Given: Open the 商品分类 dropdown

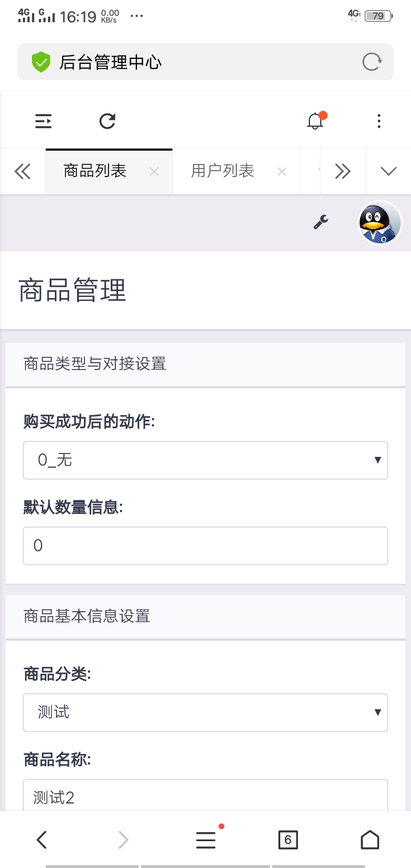Looking at the screenshot, I should [205, 712].
